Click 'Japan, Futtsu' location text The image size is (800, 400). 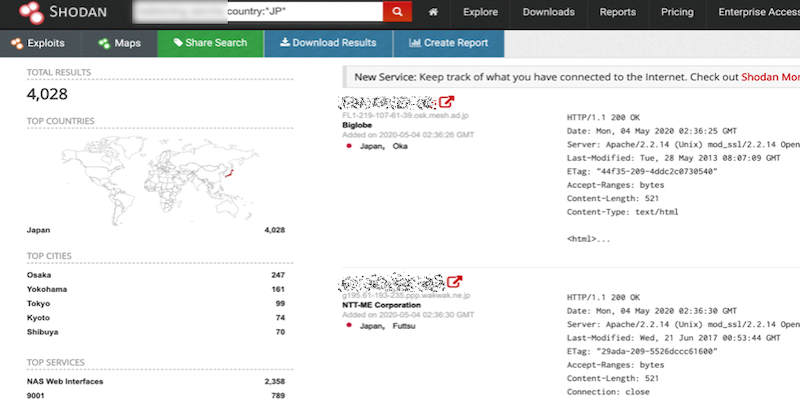(x=388, y=326)
